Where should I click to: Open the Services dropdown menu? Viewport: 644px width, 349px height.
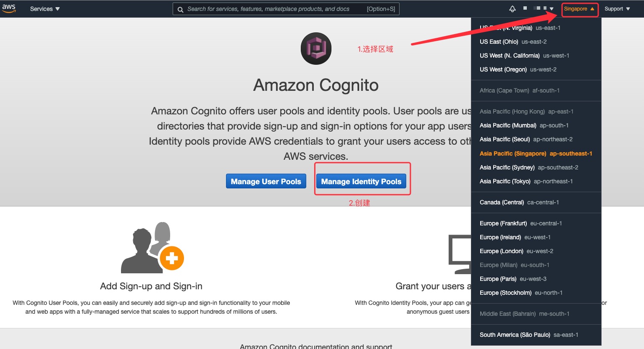click(x=45, y=9)
